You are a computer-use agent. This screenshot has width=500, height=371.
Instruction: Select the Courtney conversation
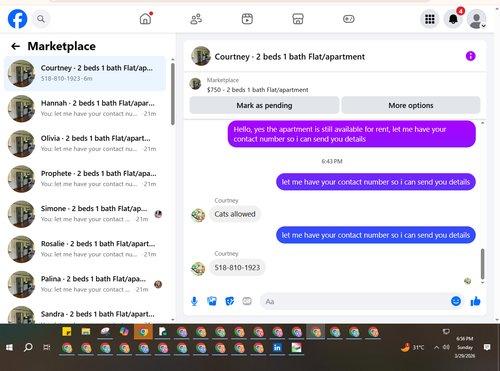(x=85, y=74)
